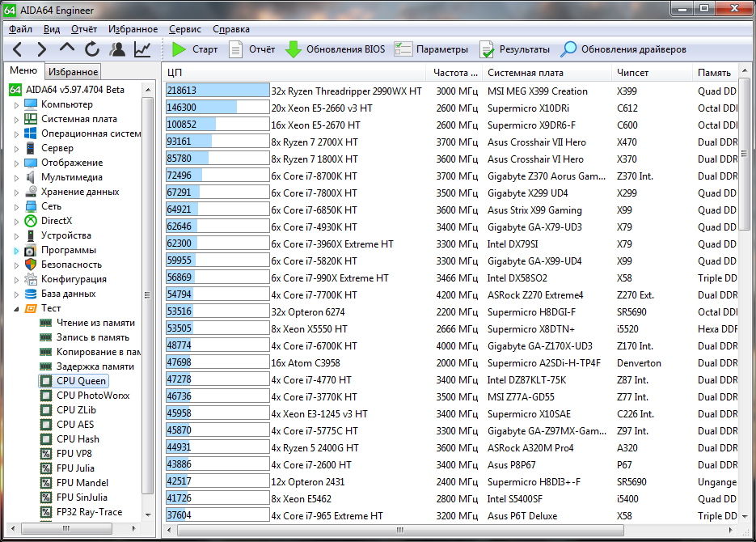Open Результаты from the toolbar
Viewport: 756px width, 542px height.
pos(514,49)
